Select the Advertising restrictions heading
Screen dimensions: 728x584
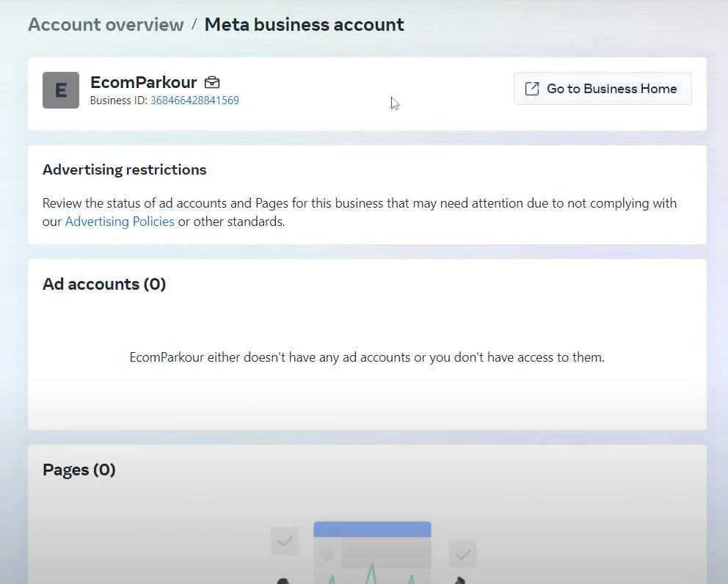(x=125, y=169)
